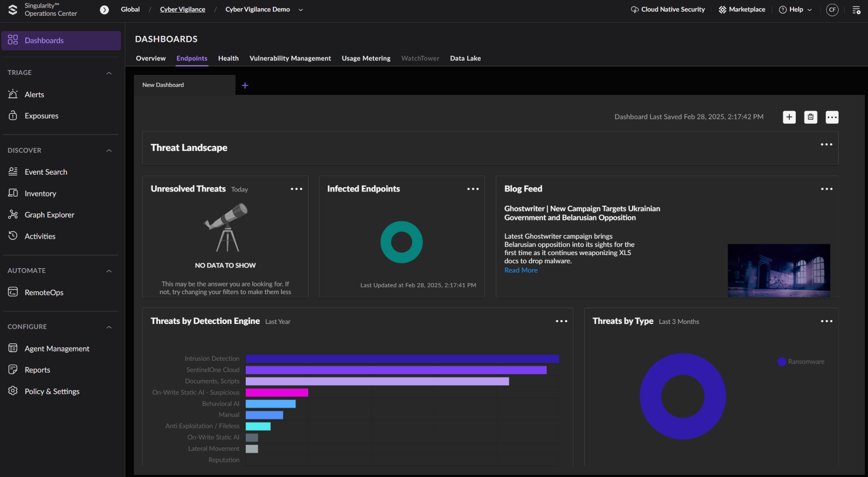Open Infected Endpoints widget options
The image size is (868, 477).
point(473,189)
